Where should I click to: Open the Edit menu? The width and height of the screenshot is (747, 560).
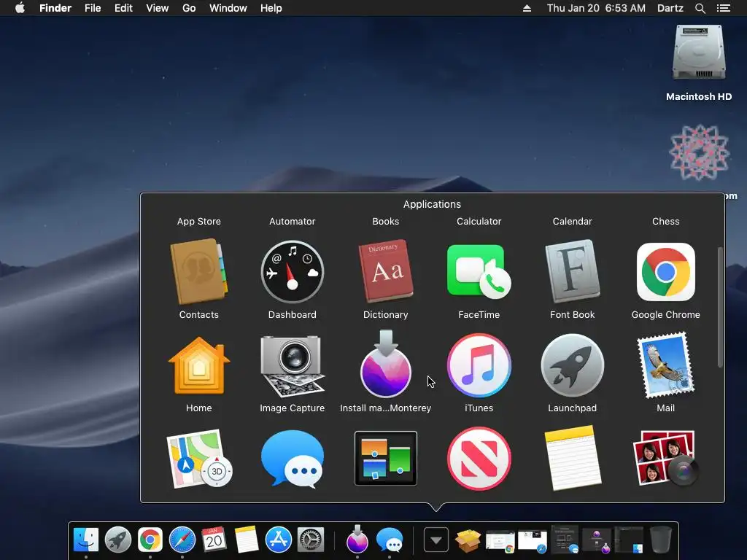click(123, 8)
